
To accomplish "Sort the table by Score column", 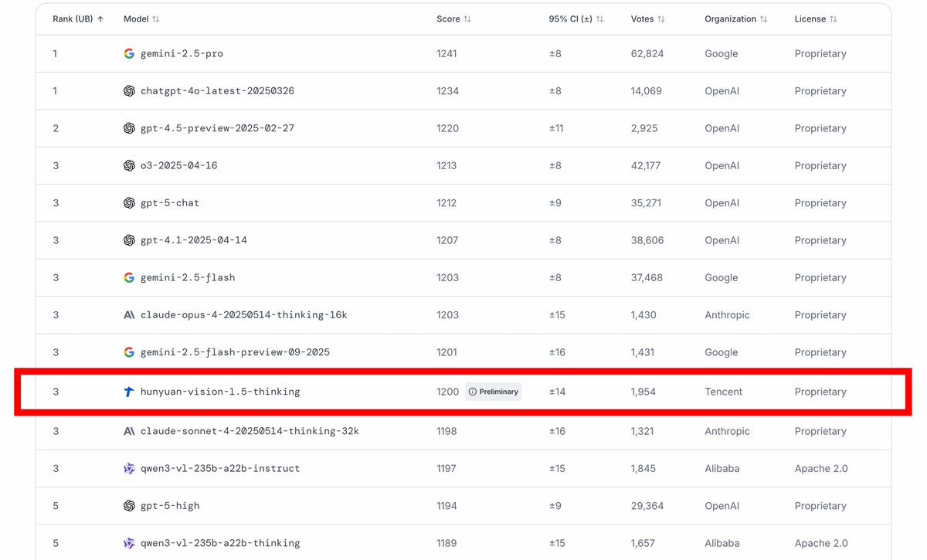I will [453, 19].
